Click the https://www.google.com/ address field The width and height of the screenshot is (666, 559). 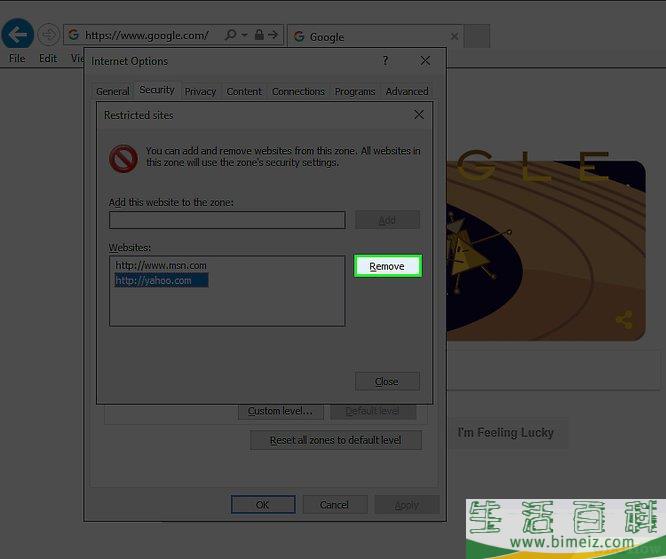tap(147, 35)
